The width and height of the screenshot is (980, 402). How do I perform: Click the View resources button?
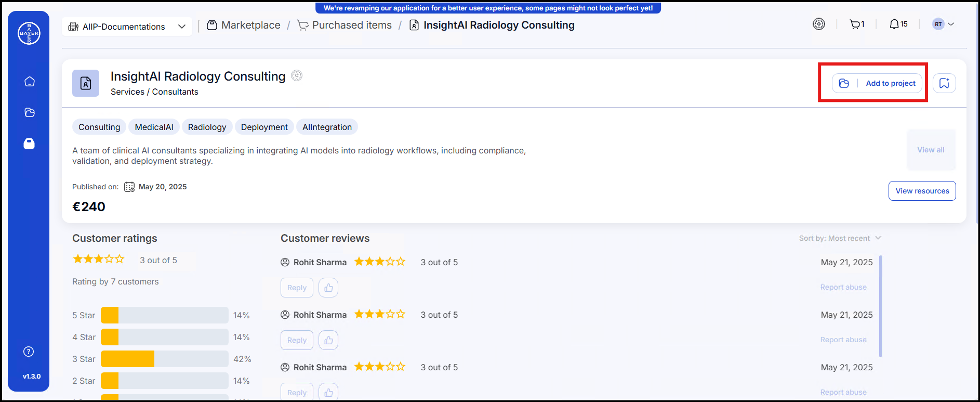point(922,191)
